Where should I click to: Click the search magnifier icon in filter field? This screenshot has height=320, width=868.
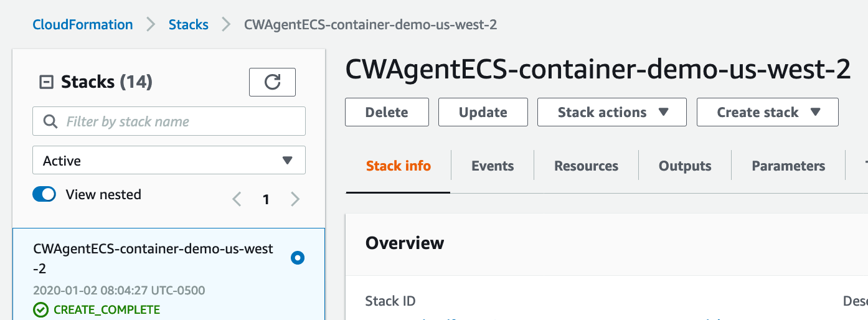(50, 121)
